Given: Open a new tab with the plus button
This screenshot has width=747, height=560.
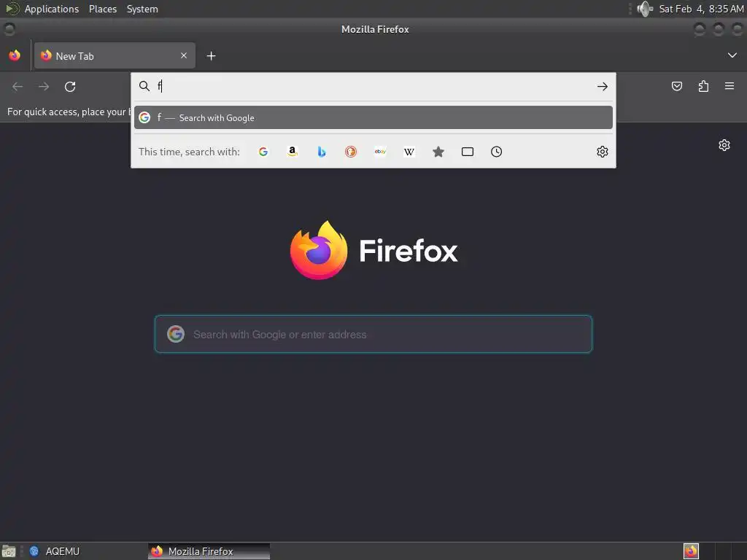Looking at the screenshot, I should pos(211,56).
